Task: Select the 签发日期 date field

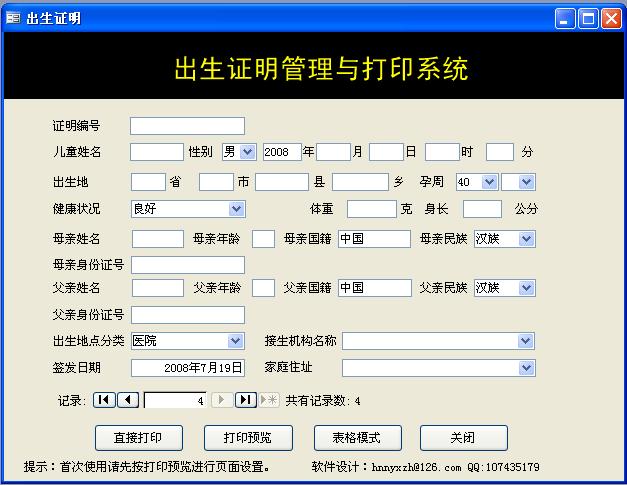Action: click(x=187, y=368)
